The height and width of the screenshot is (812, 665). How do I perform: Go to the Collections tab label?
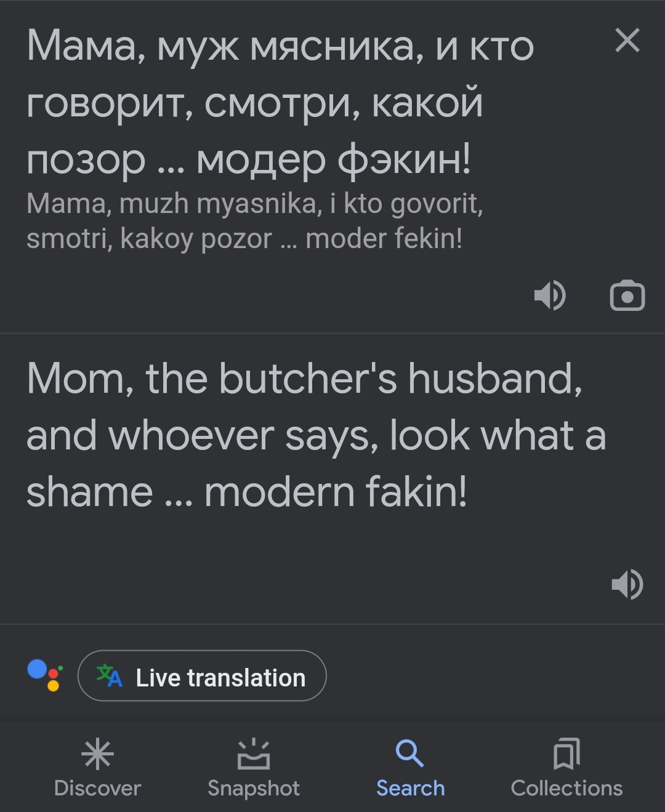click(566, 789)
